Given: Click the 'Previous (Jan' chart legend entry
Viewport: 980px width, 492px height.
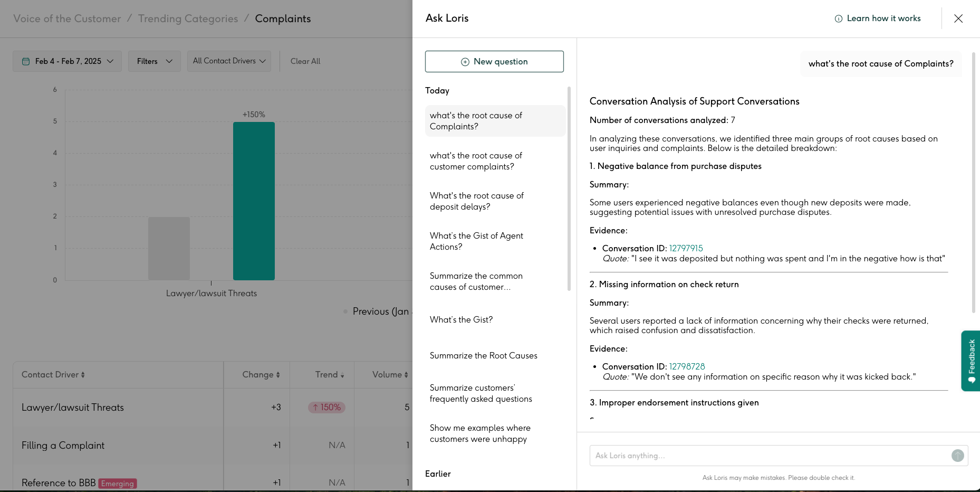Looking at the screenshot, I should pos(377,311).
